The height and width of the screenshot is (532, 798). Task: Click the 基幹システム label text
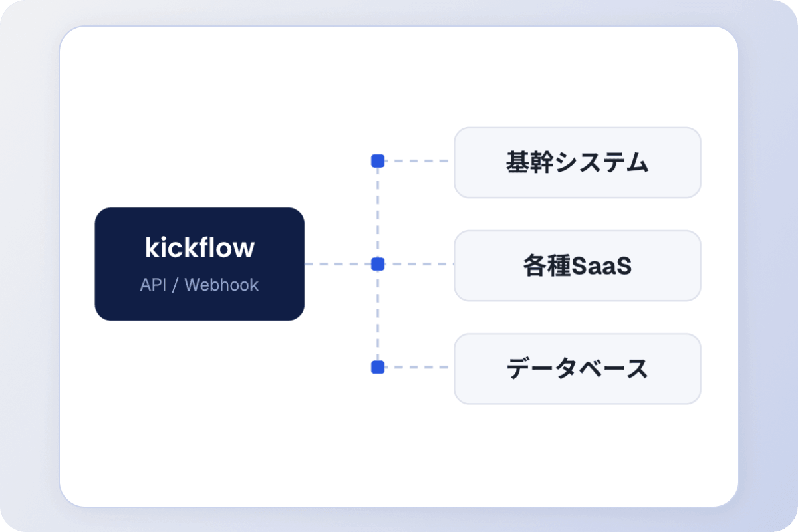coord(577,162)
